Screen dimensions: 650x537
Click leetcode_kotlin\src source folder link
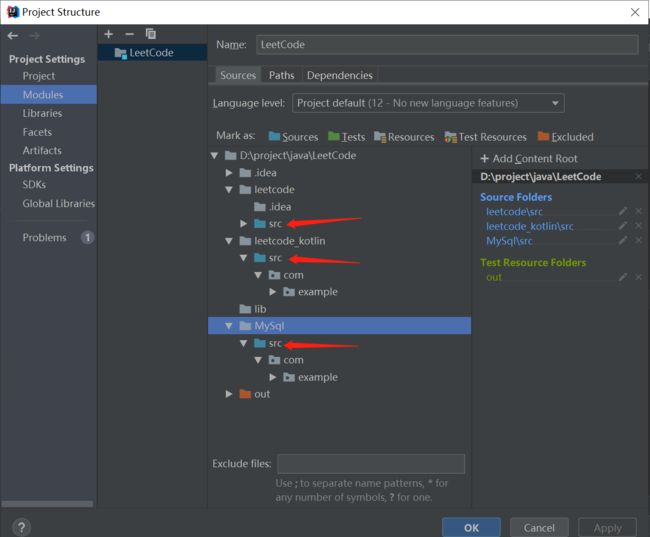click(x=530, y=226)
